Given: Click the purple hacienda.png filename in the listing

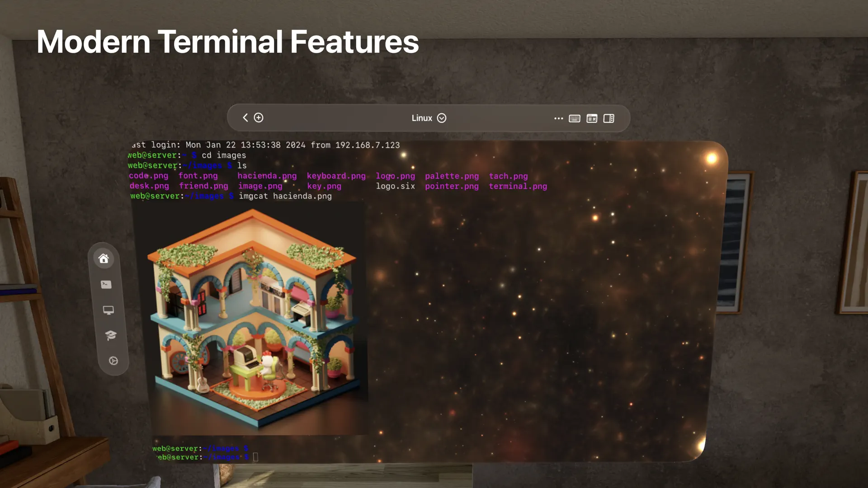Looking at the screenshot, I should click(267, 176).
